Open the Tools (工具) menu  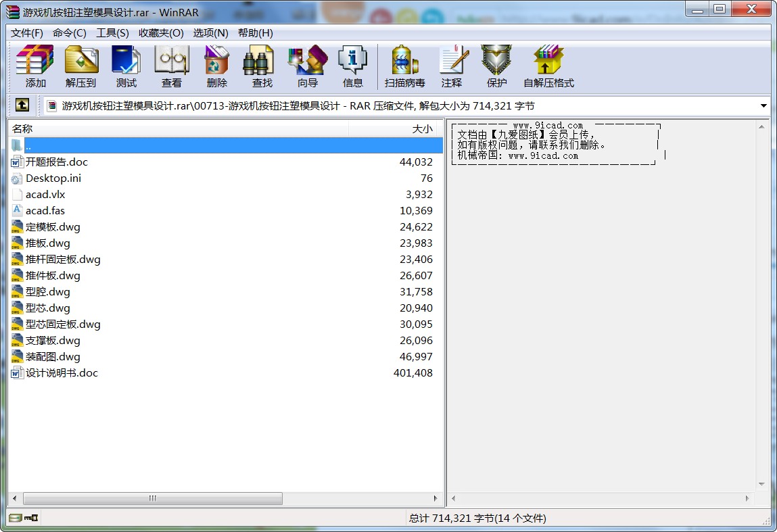[112, 33]
